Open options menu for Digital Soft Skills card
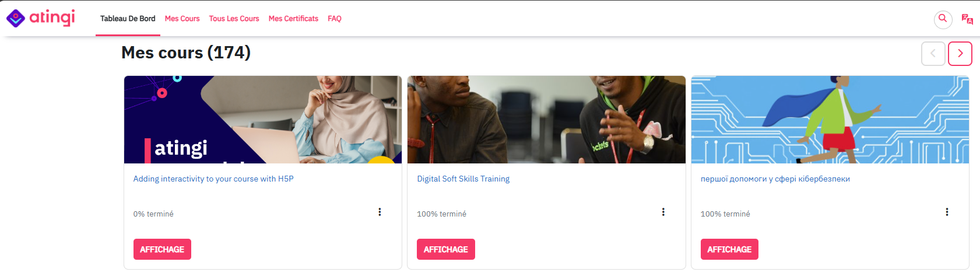Image resolution: width=980 pixels, height=279 pixels. (x=663, y=212)
